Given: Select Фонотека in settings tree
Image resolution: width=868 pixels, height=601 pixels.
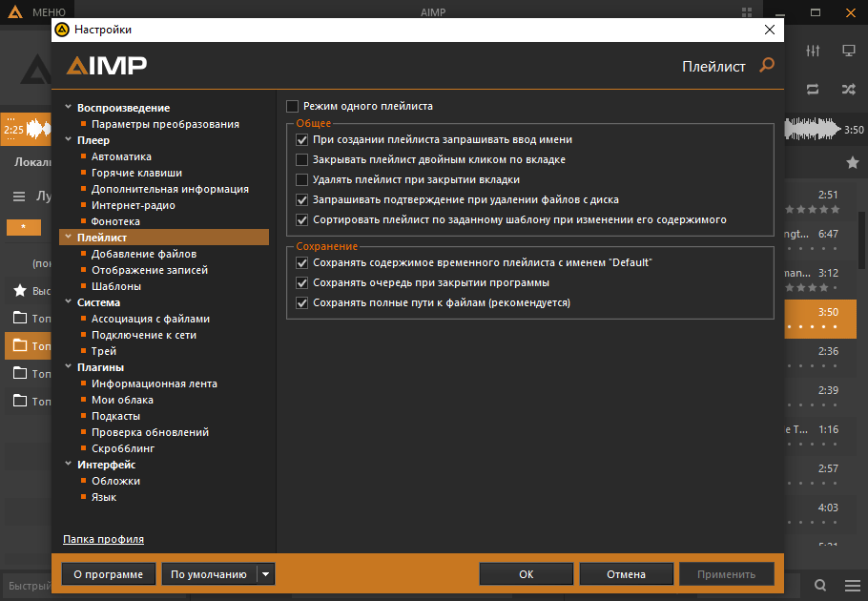Looking at the screenshot, I should point(115,221).
